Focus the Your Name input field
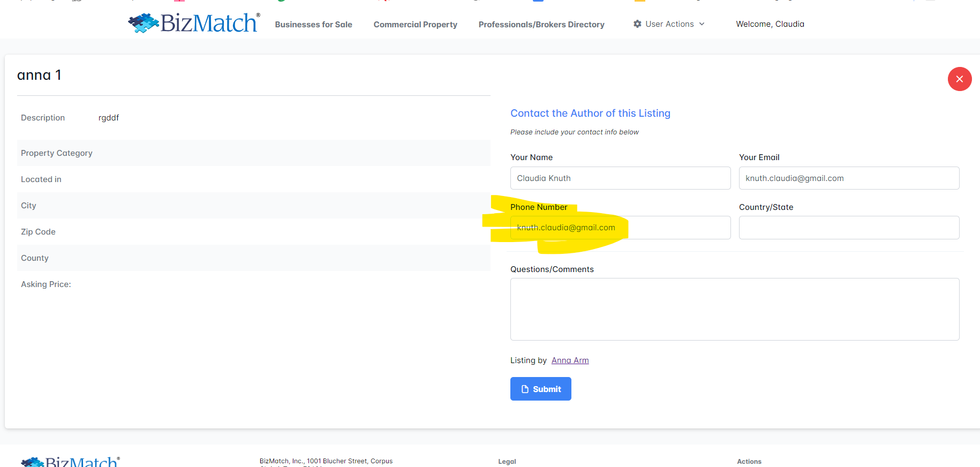Viewport: 980px width, 467px height. [620, 178]
